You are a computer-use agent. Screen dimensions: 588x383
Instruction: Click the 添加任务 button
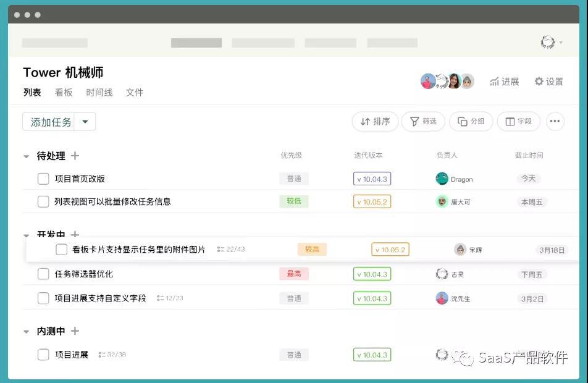[x=49, y=122]
